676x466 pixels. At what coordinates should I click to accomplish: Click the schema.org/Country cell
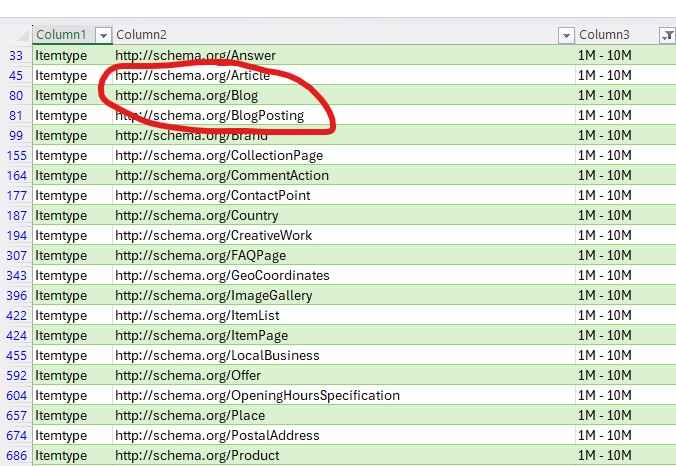pos(344,215)
